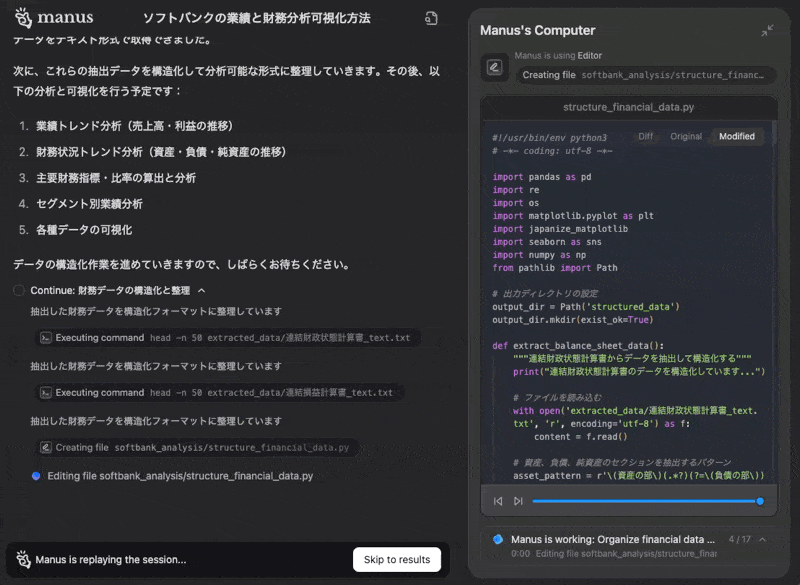Click terminal icon for 連結損益計算書 command

coord(46,393)
